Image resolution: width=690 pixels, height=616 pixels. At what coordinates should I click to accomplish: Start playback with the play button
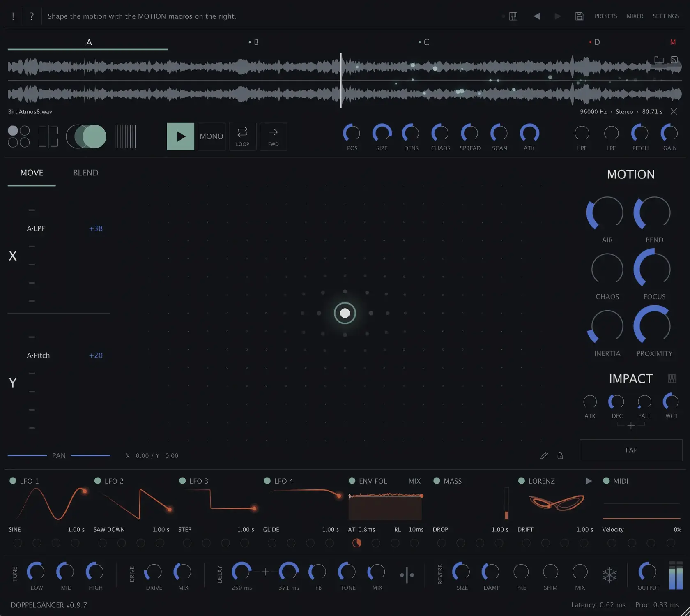(180, 136)
